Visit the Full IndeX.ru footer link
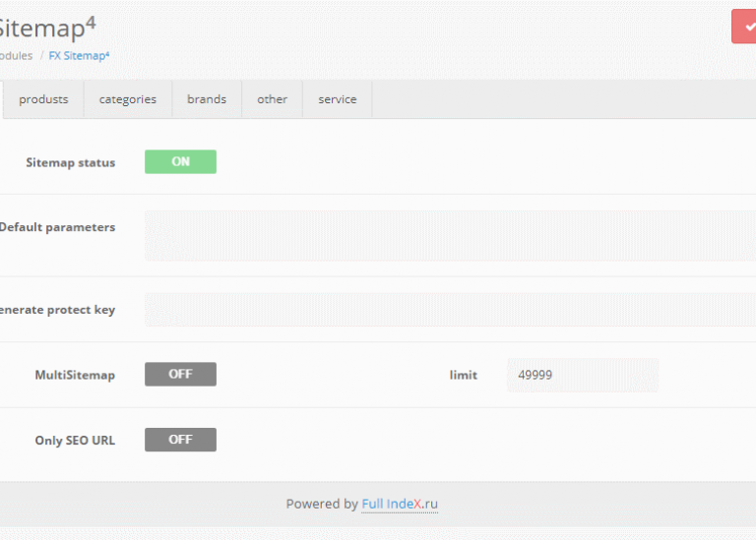Viewport: 756px width, 540px height. 400,504
